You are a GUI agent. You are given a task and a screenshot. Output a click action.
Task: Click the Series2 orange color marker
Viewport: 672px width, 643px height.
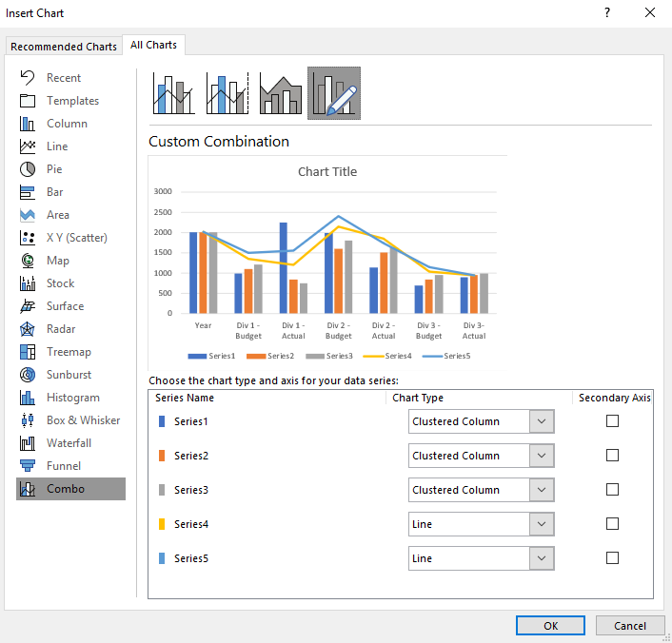point(162,456)
